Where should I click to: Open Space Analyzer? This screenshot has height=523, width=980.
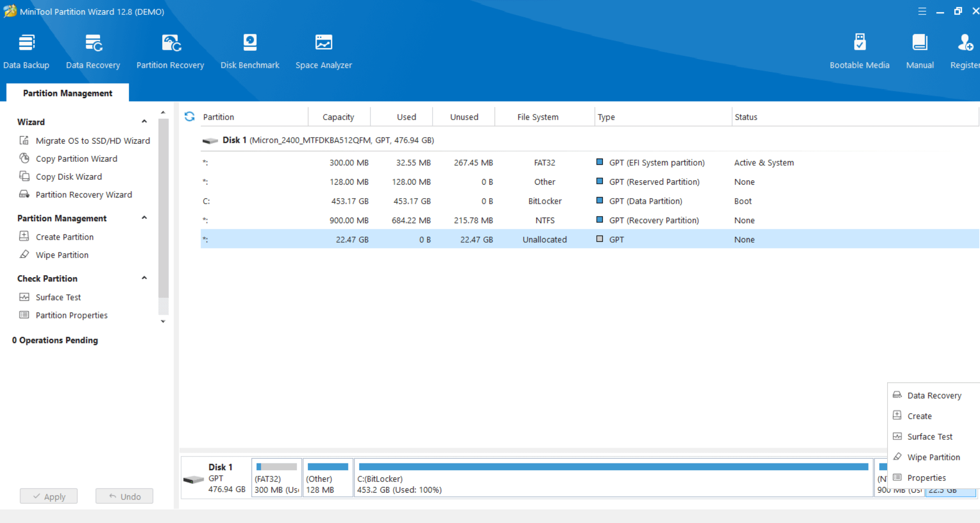pos(324,51)
